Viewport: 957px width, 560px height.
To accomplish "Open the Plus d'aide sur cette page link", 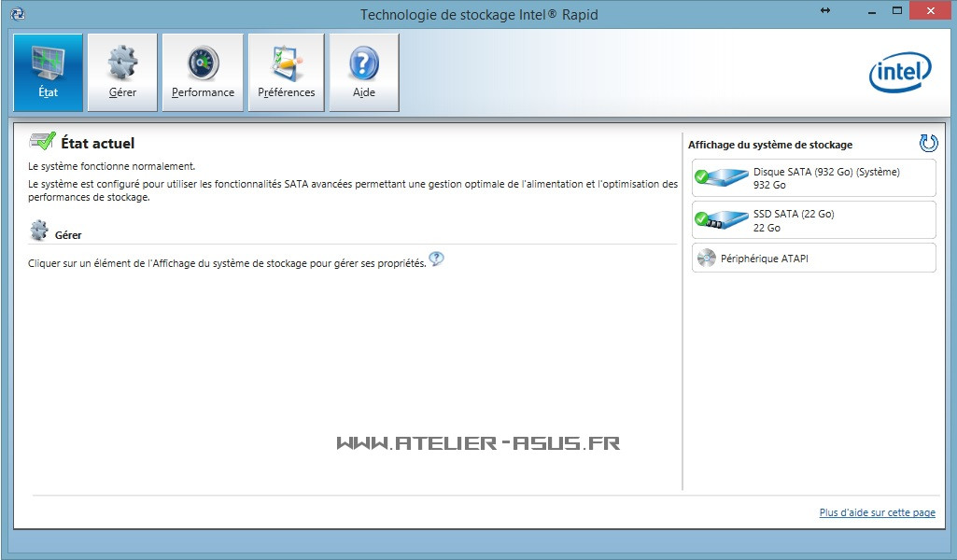I will tap(877, 513).
